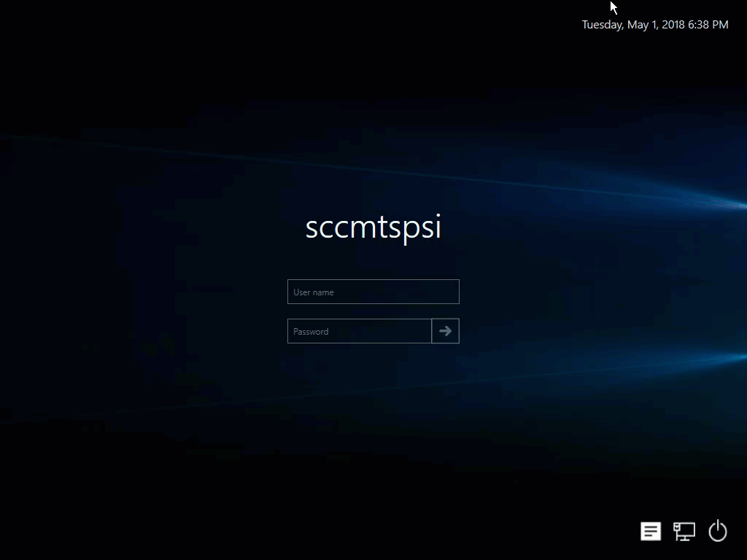Open the network connection icon
The image size is (747, 560).
coord(684,532)
